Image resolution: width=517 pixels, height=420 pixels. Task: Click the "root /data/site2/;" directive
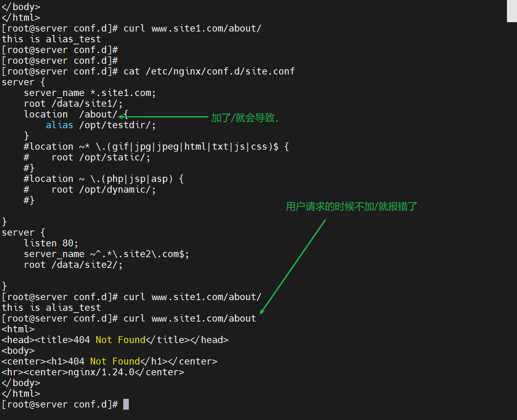pos(73,265)
